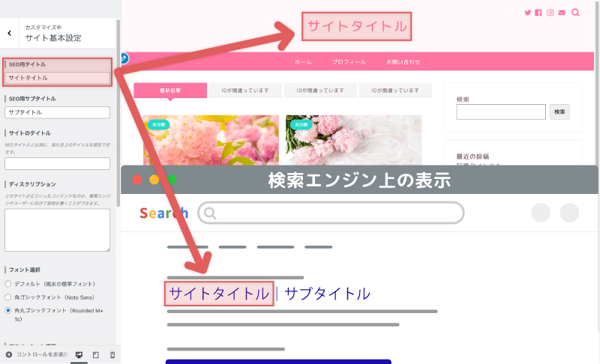The image size is (600, 364).
Task: Open the Facebook icon in site header
Action: 538,13
